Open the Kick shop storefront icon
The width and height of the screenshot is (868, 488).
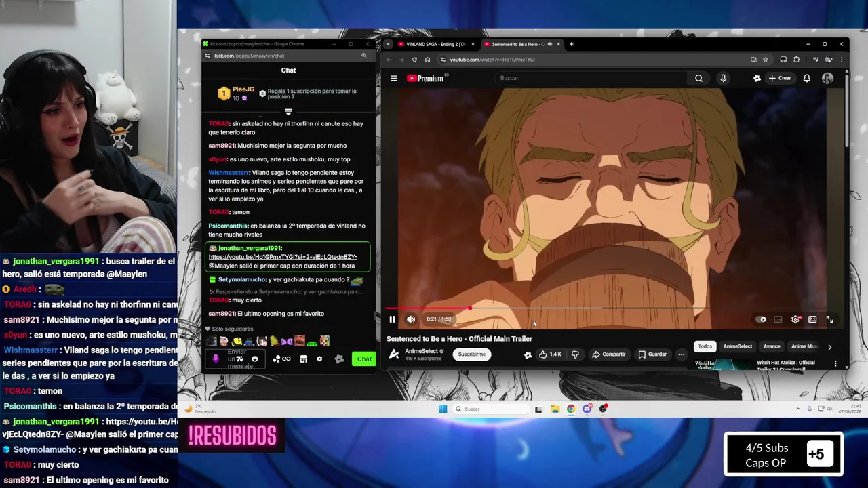303,359
